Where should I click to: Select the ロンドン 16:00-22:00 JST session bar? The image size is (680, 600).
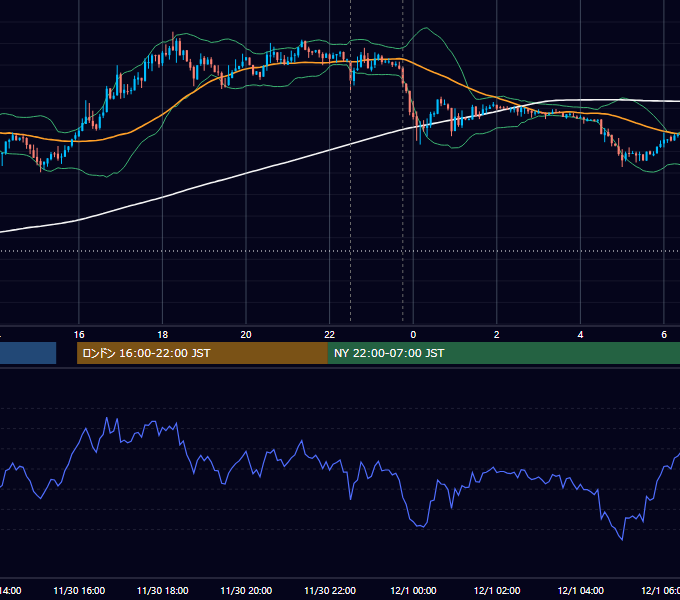tap(202, 353)
